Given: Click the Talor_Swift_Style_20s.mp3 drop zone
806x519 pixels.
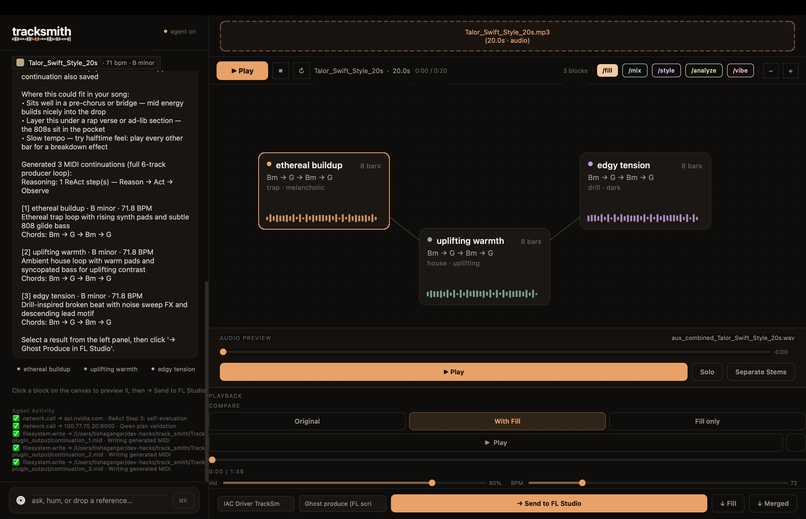Looking at the screenshot, I should point(507,36).
